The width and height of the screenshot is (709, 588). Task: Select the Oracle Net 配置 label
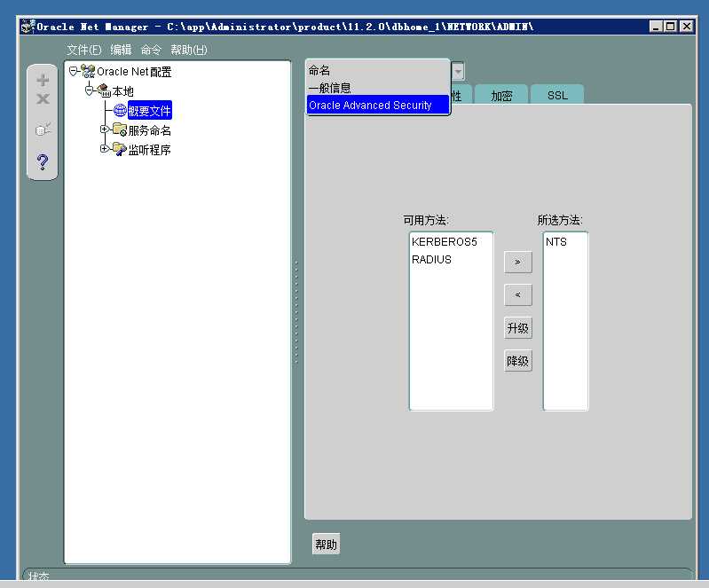(134, 72)
